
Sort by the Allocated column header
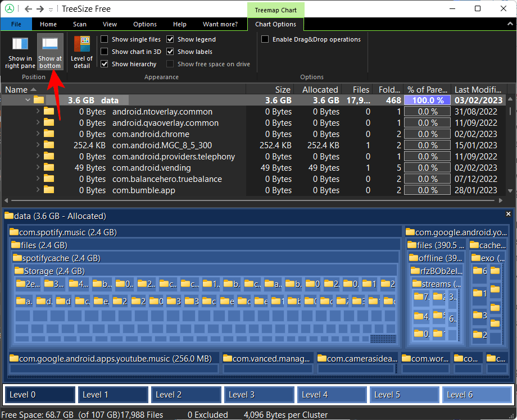pyautogui.click(x=317, y=89)
